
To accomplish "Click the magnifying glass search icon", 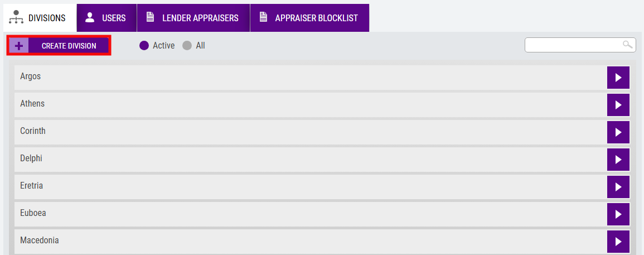I will pos(628,45).
